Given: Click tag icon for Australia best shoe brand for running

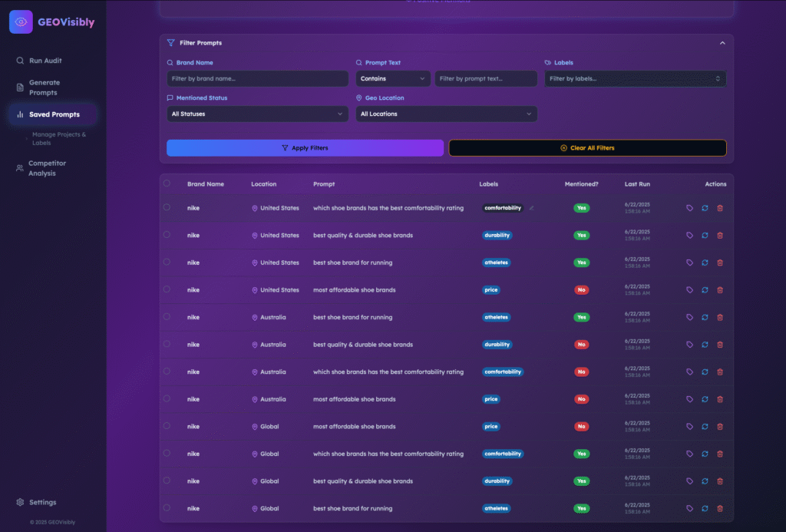Looking at the screenshot, I should (x=689, y=317).
